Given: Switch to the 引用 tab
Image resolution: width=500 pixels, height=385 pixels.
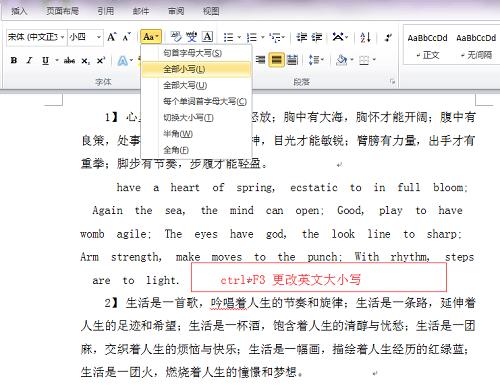Looking at the screenshot, I should point(106,11).
